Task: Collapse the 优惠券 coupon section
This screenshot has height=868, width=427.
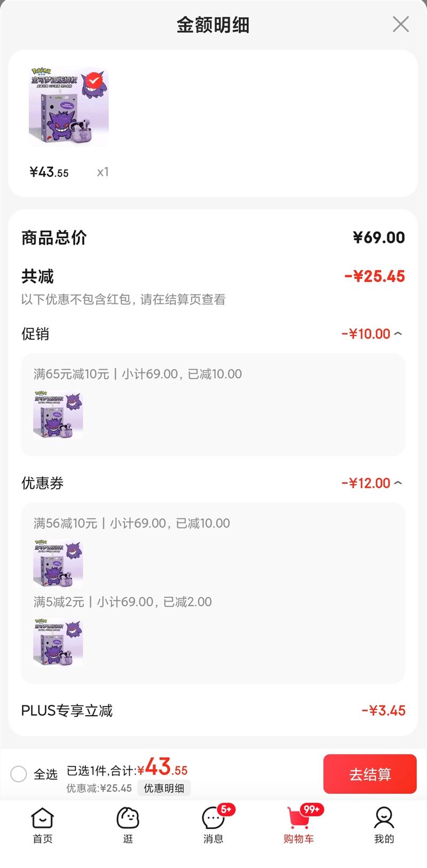Action: [398, 483]
